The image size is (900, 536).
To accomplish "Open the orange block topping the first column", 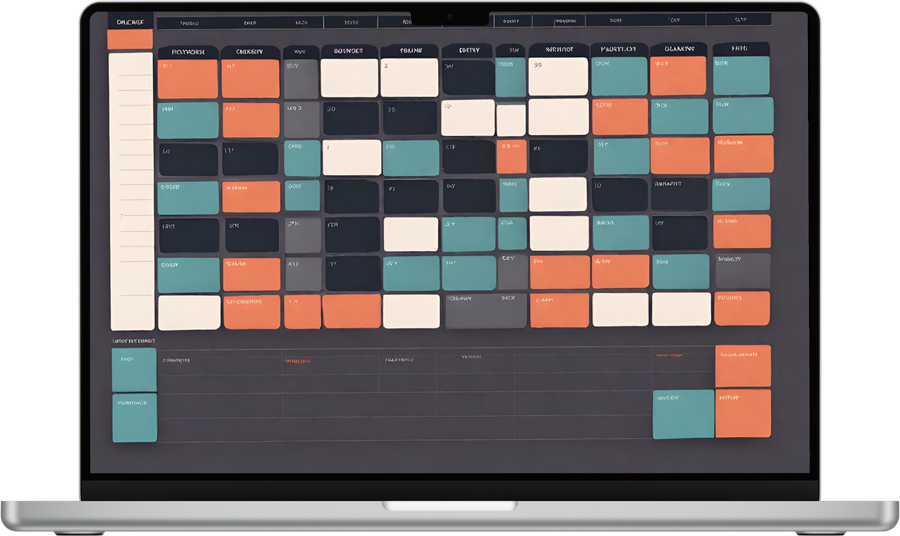I will tap(188, 79).
